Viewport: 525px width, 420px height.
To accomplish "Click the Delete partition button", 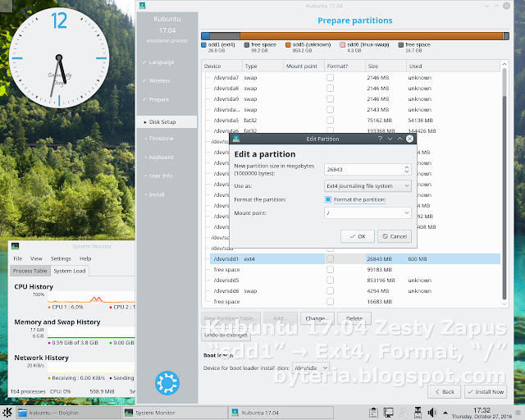I will [x=354, y=318].
